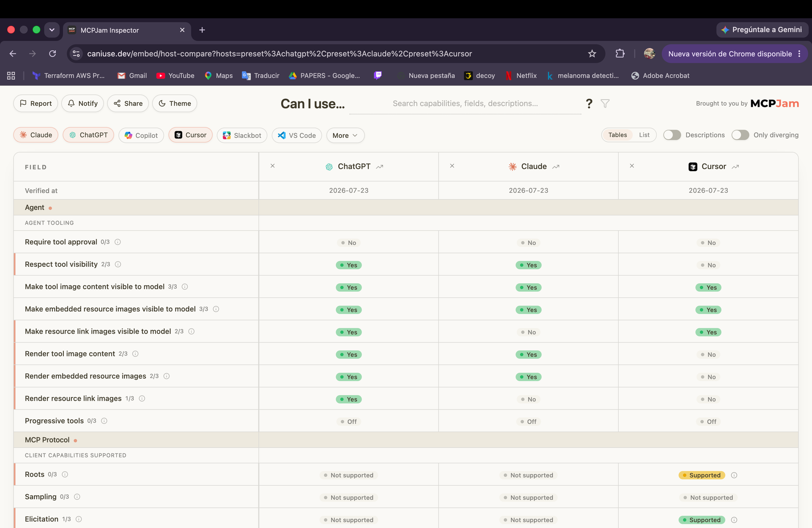Remove the ChatGPT column with its X
This screenshot has width=812, height=528.
[x=273, y=166]
